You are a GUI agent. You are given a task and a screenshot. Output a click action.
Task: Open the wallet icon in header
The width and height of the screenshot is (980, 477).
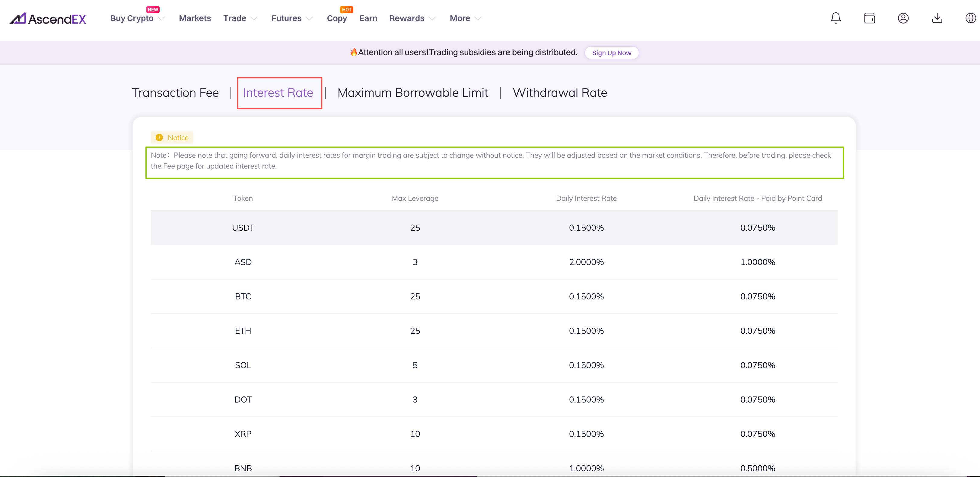(869, 18)
